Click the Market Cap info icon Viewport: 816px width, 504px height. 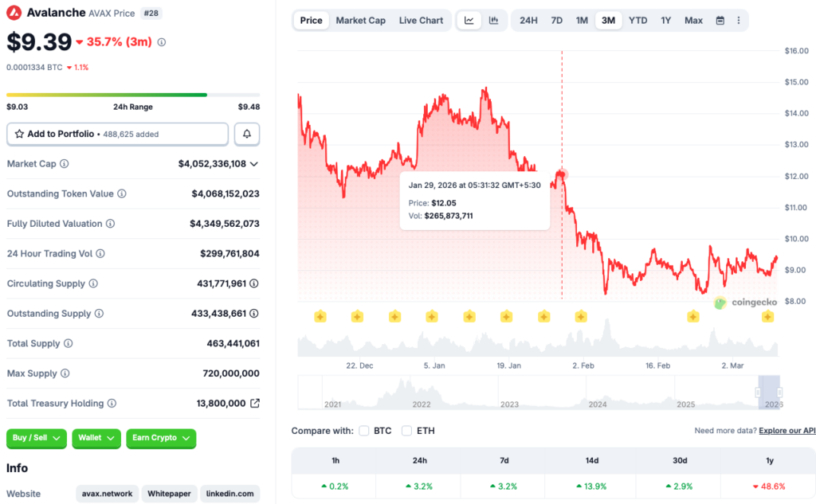(x=65, y=164)
